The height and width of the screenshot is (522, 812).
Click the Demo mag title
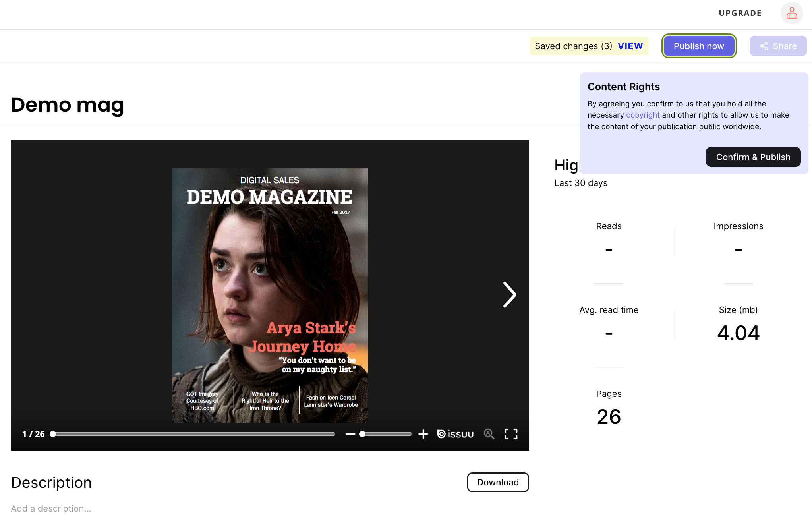(68, 105)
